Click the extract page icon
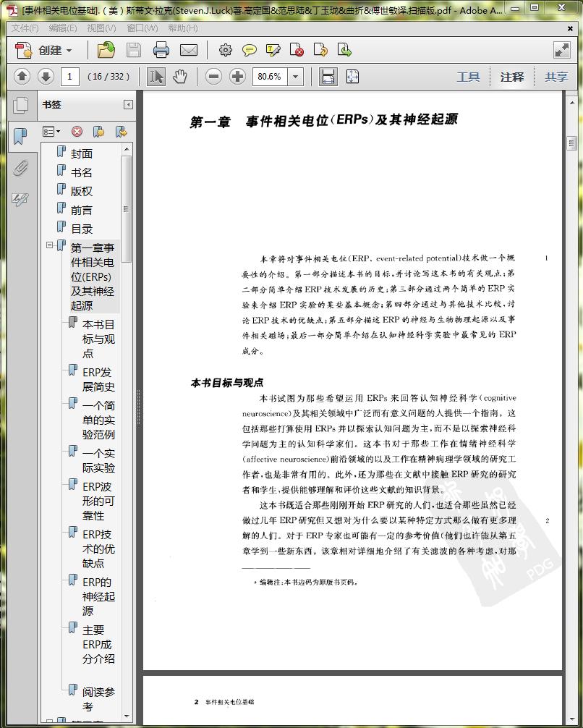This screenshot has height=728, width=583. pos(344,50)
